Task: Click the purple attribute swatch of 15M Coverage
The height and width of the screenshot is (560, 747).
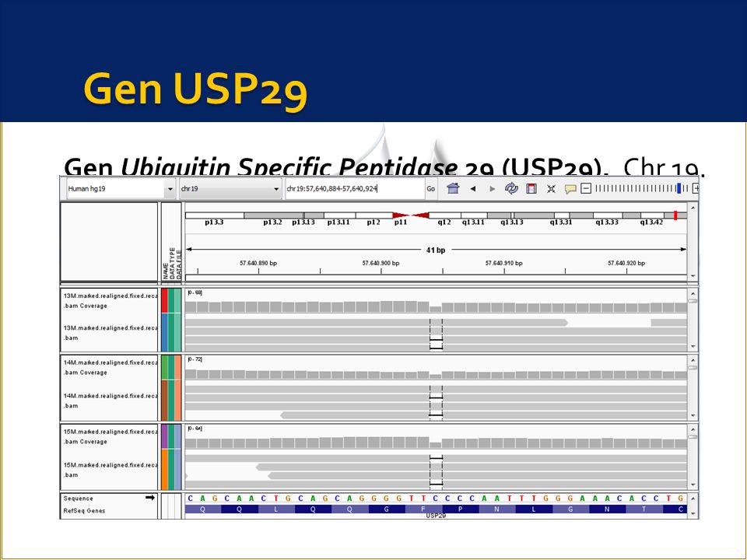Action: (x=164, y=436)
